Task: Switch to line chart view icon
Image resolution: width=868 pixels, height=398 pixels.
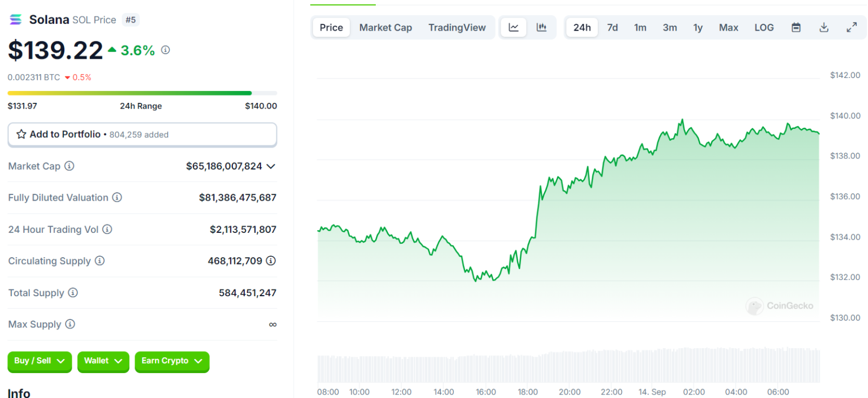Action: click(x=514, y=27)
